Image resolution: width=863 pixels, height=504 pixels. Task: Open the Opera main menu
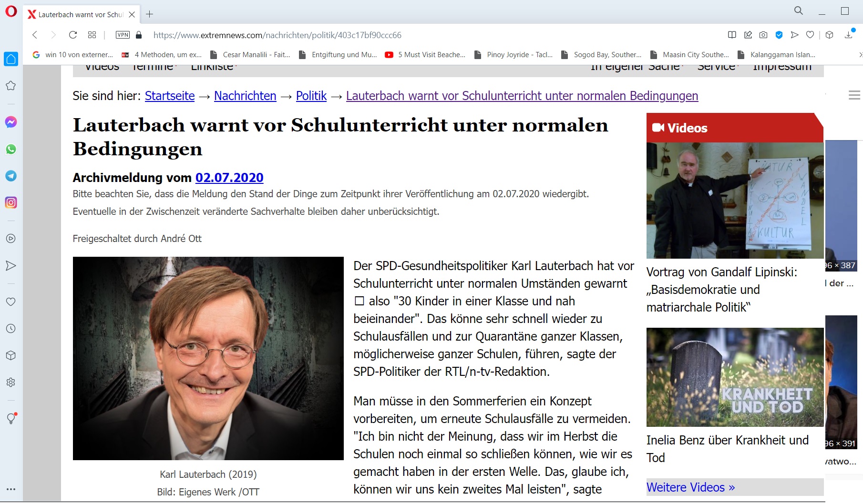coord(11,11)
